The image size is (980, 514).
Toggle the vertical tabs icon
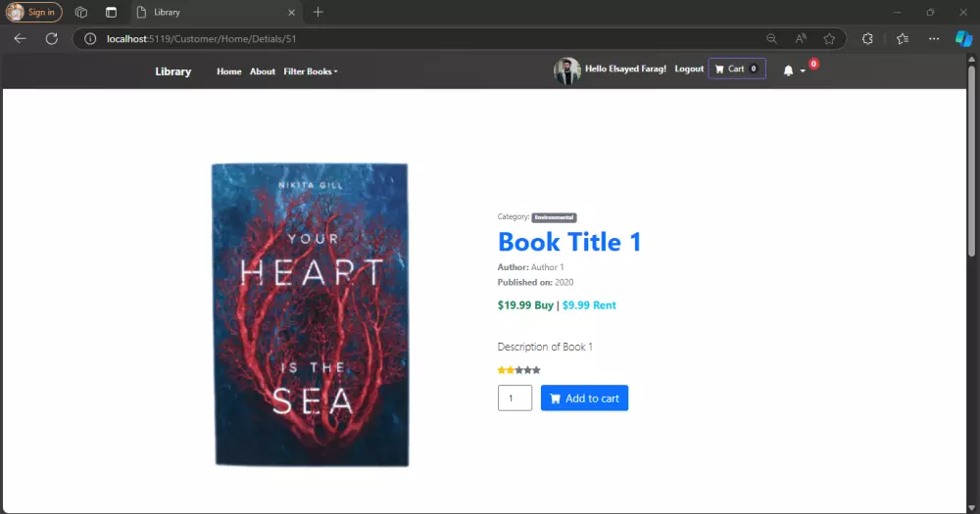coord(112,12)
